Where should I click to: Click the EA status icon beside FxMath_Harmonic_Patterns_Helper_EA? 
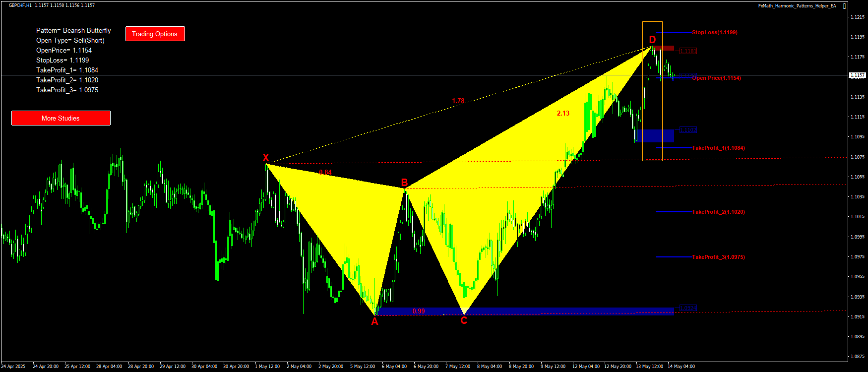coord(844,6)
